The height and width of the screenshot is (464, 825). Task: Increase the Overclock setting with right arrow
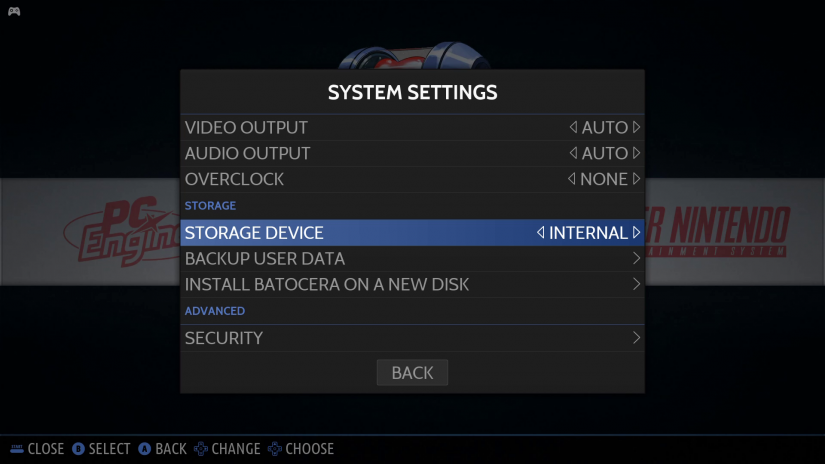tap(636, 180)
